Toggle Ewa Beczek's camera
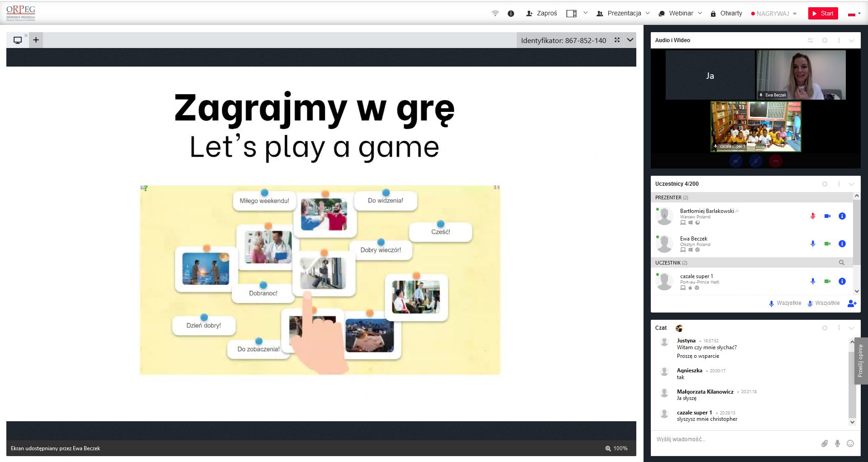This screenshot has height=462, width=868. coord(827,244)
